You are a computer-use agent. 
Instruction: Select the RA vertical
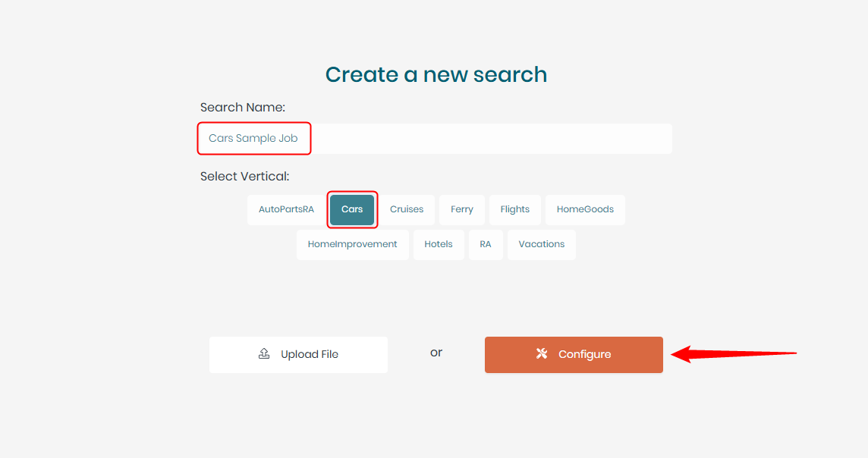[486, 244]
